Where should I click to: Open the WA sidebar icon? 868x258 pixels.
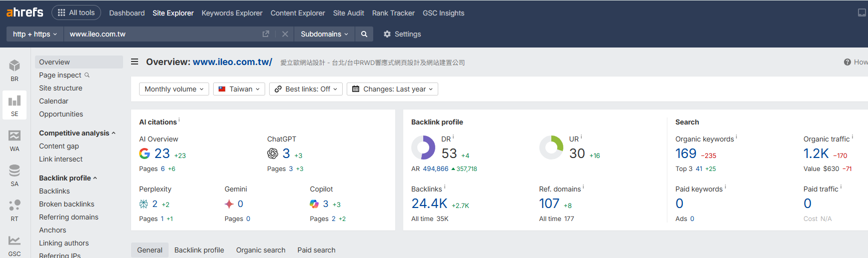(15, 140)
